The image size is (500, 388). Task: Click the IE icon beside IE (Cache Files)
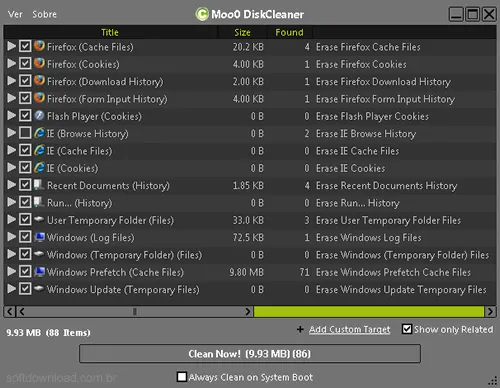(x=39, y=150)
